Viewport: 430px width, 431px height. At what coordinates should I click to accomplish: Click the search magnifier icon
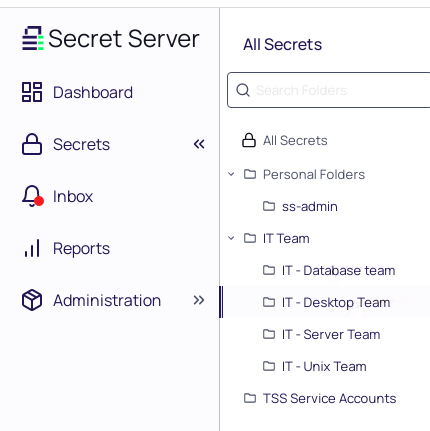pyautogui.click(x=243, y=90)
